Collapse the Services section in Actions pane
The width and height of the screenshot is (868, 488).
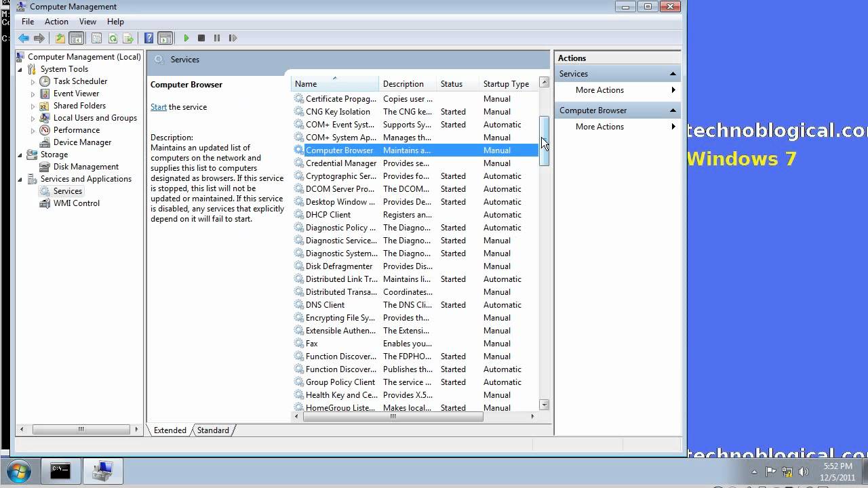[673, 74]
